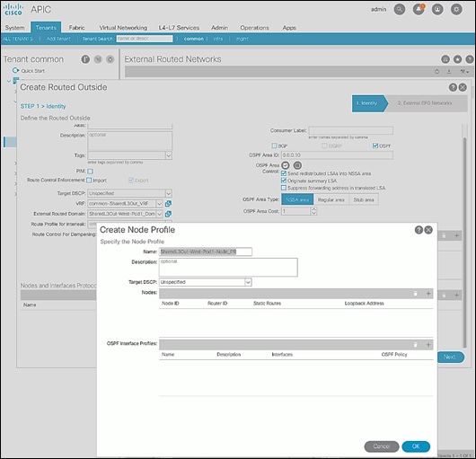Select NSSA area as OSPF Area Type
Image resolution: width=476 pixels, height=459 pixels.
pyautogui.click(x=297, y=199)
